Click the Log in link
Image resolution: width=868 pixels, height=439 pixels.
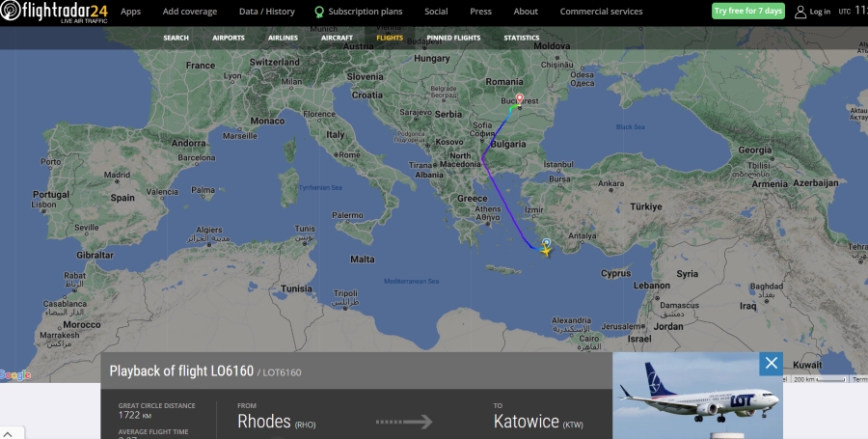tap(820, 12)
